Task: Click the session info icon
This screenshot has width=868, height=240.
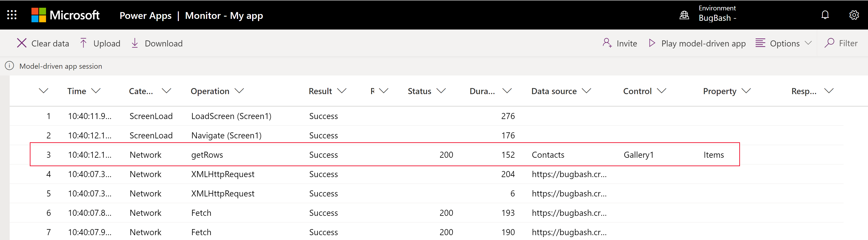Action: click(9, 66)
